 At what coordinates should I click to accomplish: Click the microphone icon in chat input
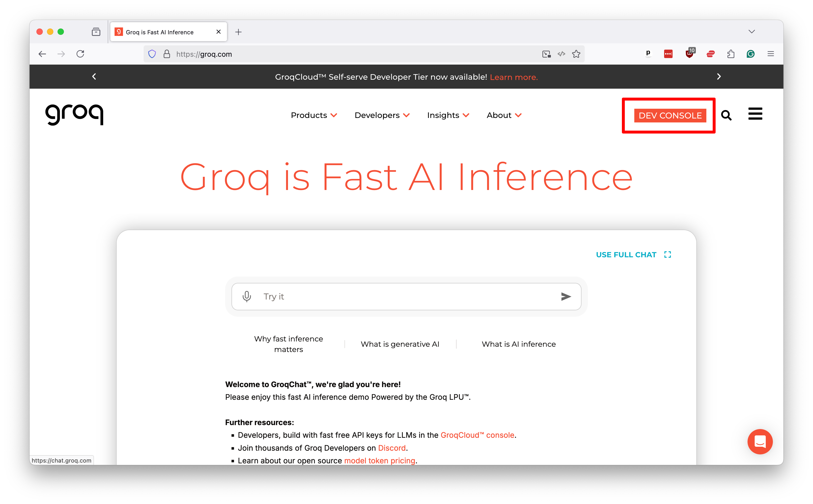tap(247, 296)
